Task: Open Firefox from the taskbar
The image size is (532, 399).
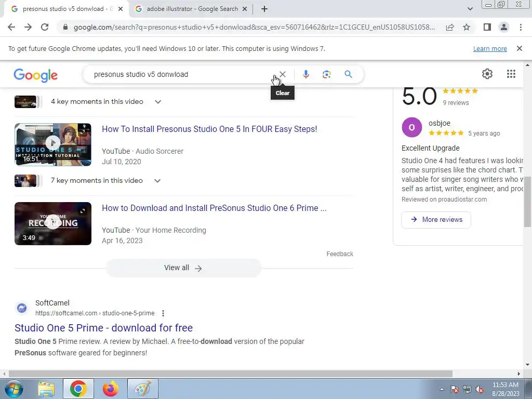Action: click(111, 389)
